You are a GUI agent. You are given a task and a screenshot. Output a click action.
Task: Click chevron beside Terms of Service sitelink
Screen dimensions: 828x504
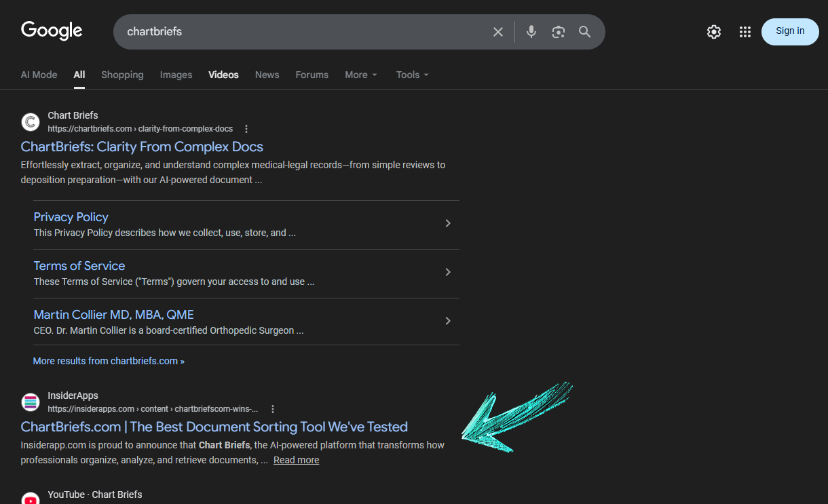click(447, 272)
